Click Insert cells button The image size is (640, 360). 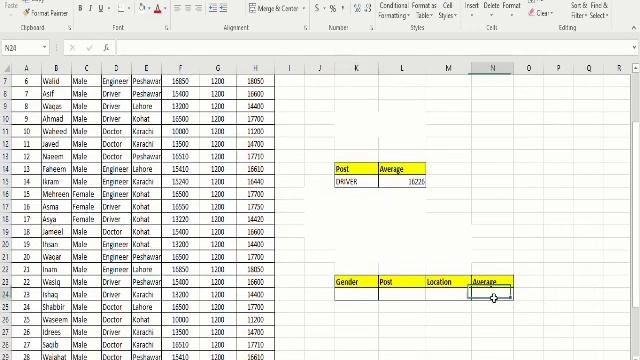coord(471,10)
